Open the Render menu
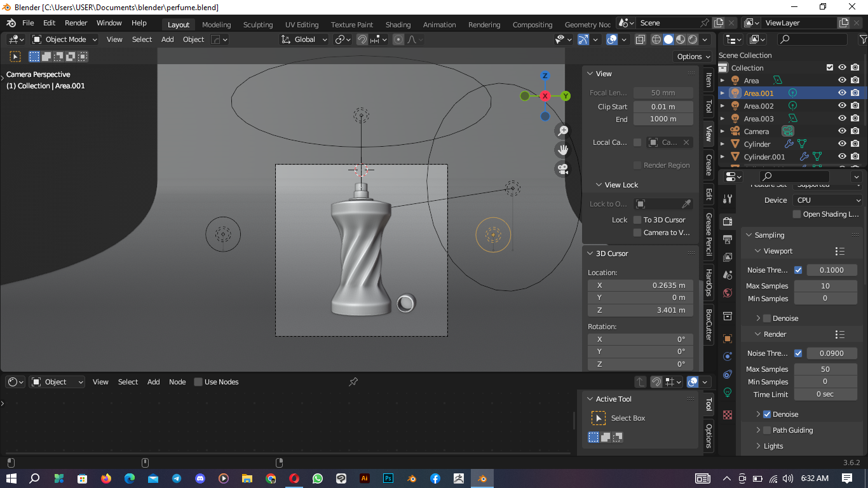The height and width of the screenshot is (488, 868). (76, 23)
